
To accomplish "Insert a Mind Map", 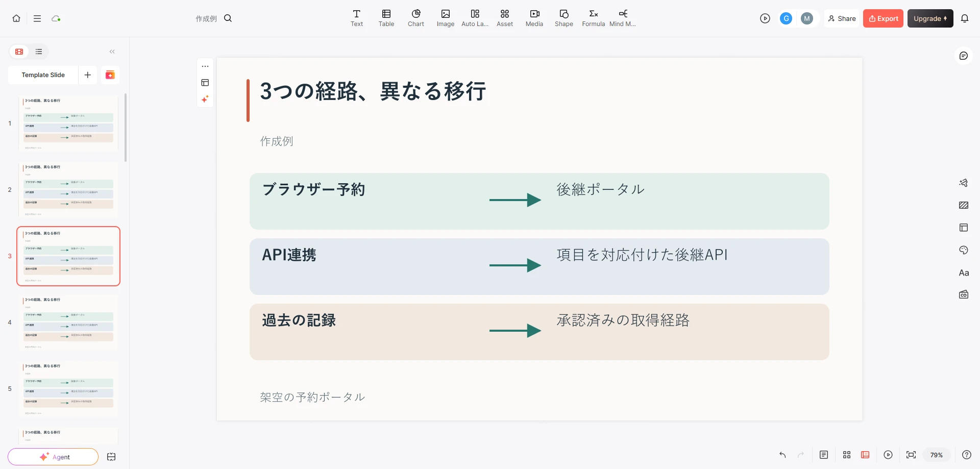I will (x=623, y=18).
